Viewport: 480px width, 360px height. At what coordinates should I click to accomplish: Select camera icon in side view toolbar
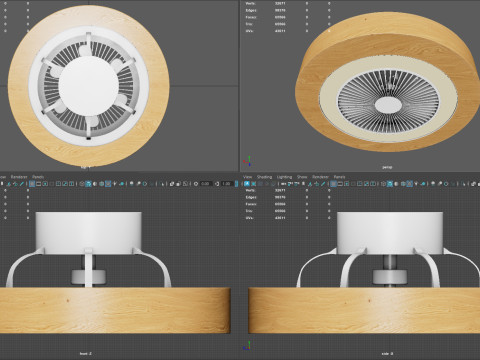(247, 184)
